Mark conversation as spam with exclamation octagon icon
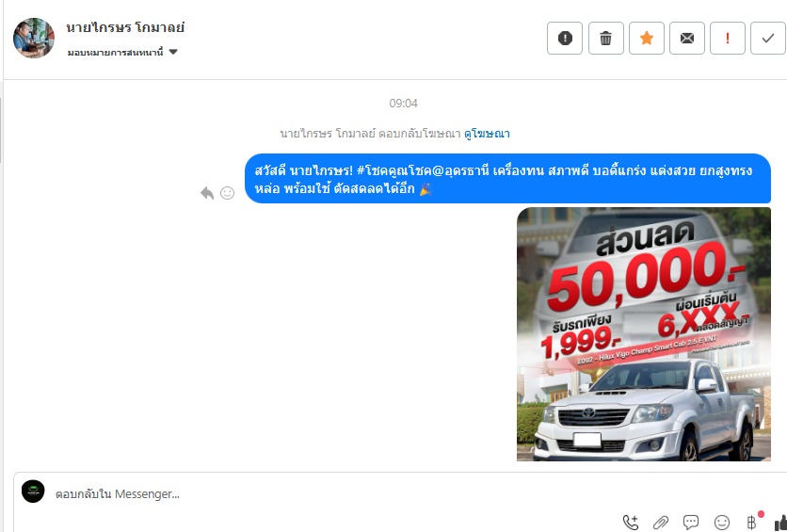This screenshot has width=787, height=532. [565, 39]
